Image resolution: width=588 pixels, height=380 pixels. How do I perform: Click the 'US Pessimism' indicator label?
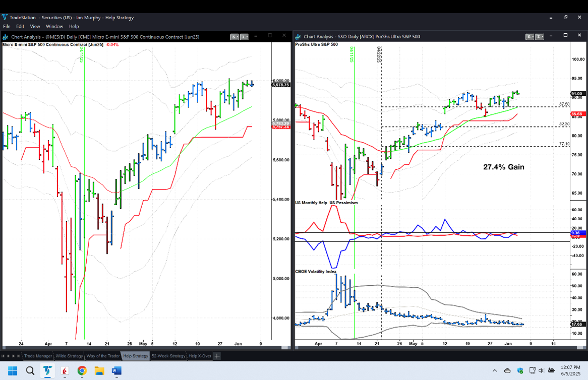pyautogui.click(x=344, y=203)
